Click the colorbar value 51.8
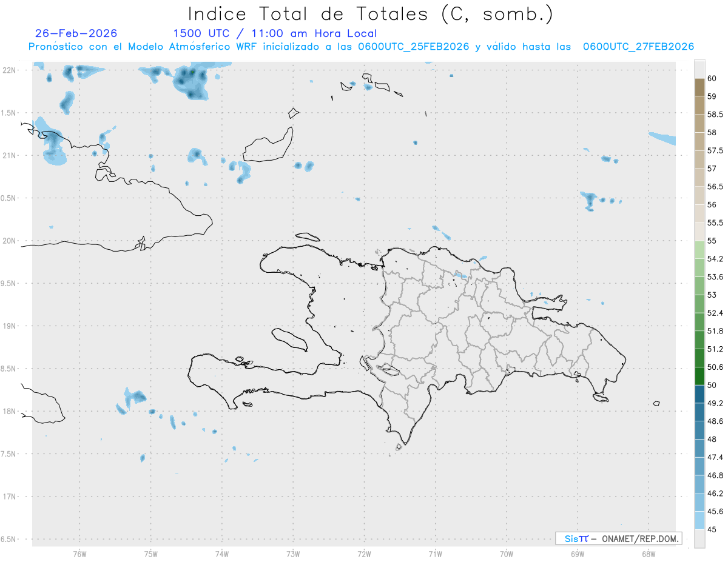 point(715,331)
